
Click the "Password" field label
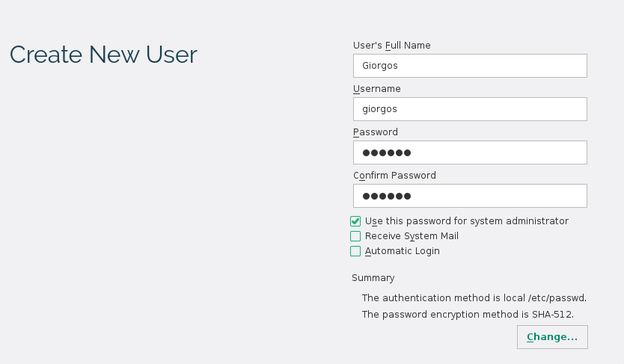coord(376,132)
